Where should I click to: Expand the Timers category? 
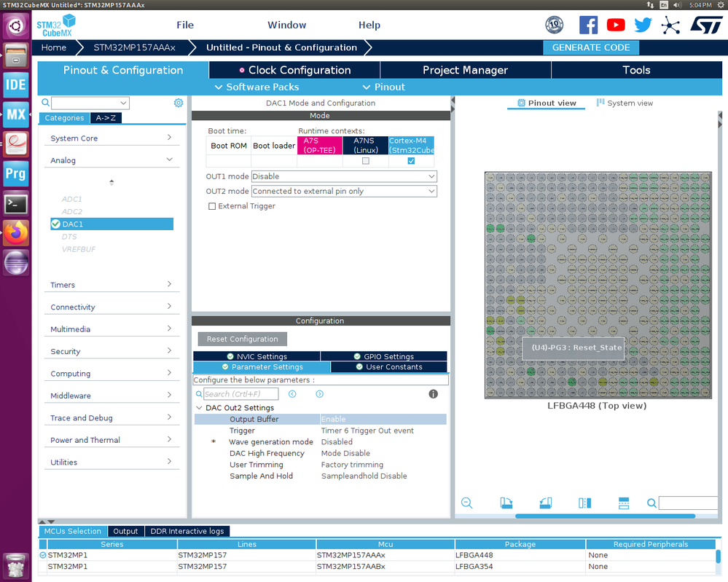point(111,285)
